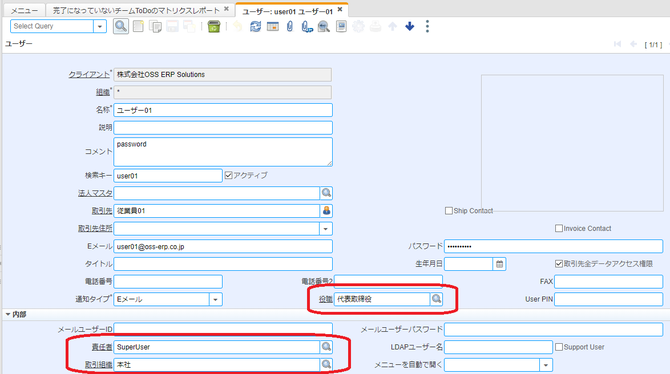
Task: Click the 取引先 label link
Action: [x=102, y=211]
